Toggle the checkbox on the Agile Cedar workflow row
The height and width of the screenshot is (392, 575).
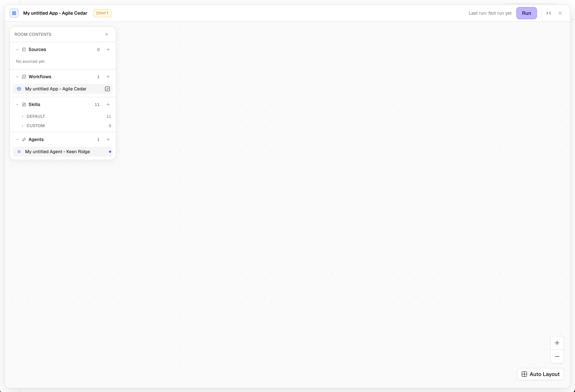[107, 89]
